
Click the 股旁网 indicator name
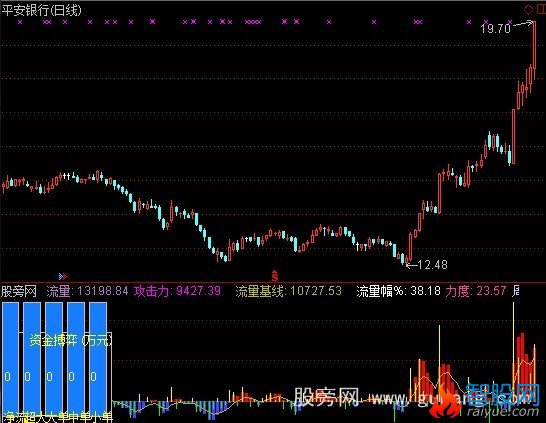[x=19, y=291]
